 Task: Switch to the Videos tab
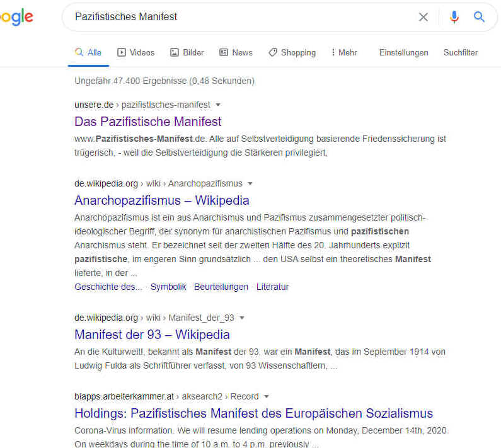(x=135, y=52)
